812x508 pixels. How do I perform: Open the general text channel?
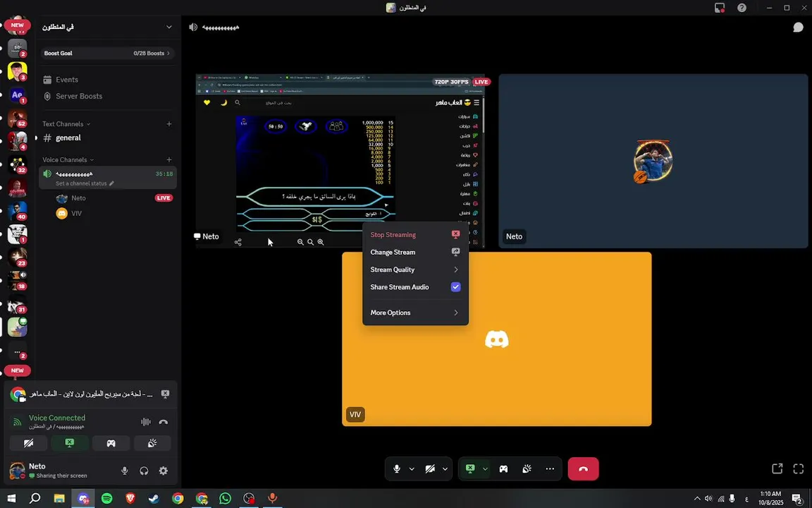(x=107, y=138)
